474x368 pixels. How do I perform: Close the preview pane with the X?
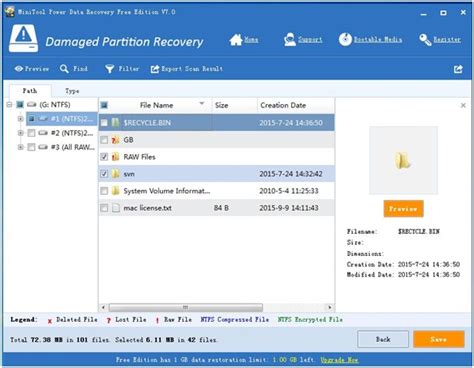point(463,105)
